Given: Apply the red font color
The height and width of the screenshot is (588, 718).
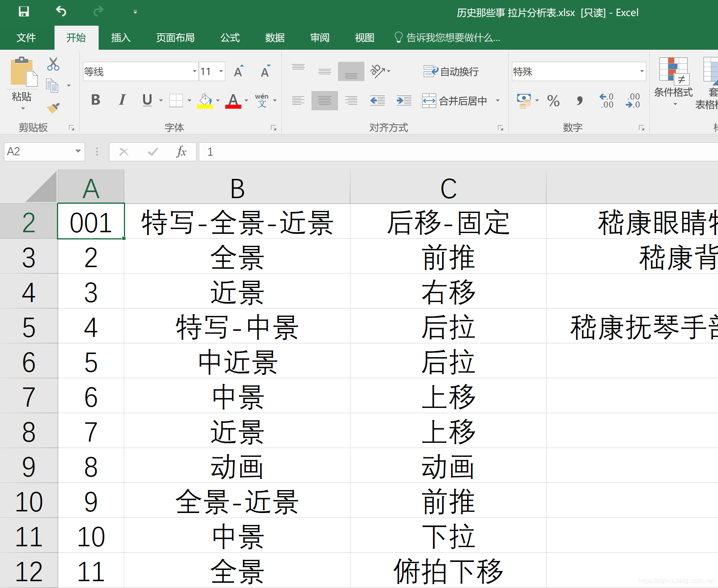Looking at the screenshot, I should (233, 101).
